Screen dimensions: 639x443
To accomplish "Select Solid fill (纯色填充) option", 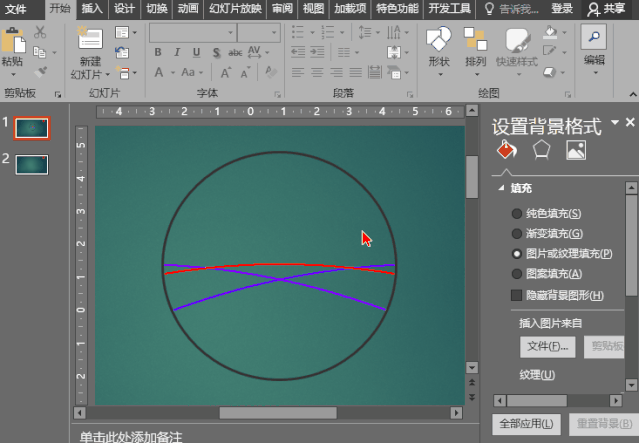I will click(517, 214).
